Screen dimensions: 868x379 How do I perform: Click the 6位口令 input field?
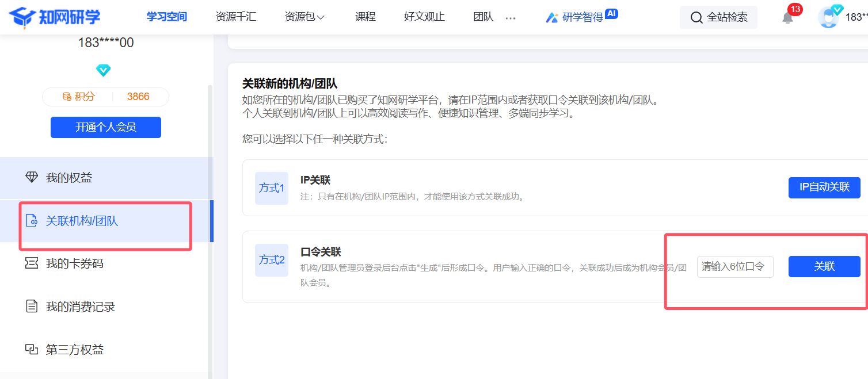pyautogui.click(x=734, y=267)
